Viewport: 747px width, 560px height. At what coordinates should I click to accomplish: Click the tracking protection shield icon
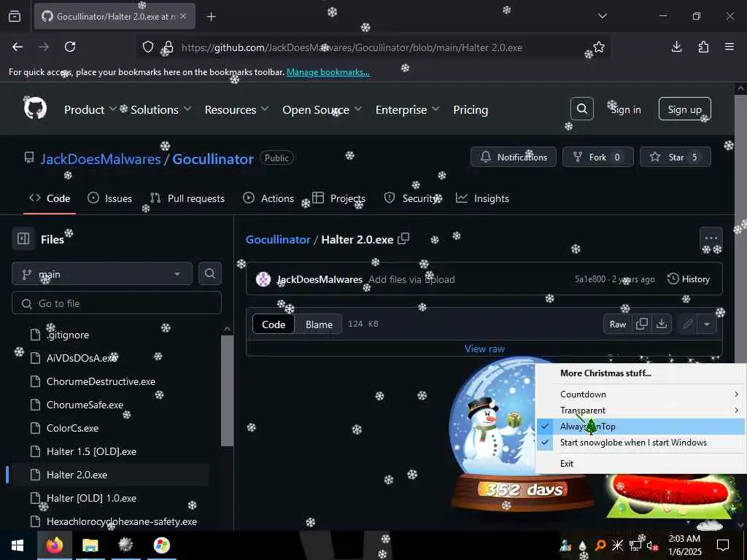pyautogui.click(x=148, y=47)
